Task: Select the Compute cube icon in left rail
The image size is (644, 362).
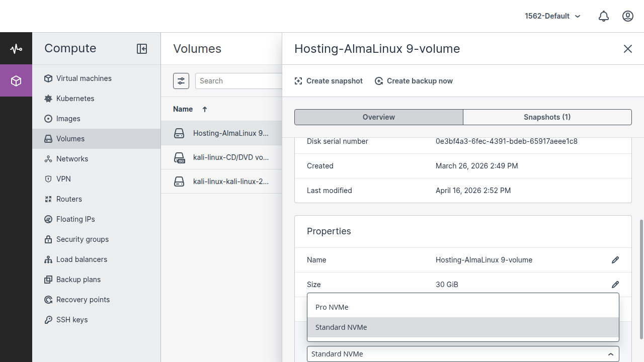Action: tap(16, 80)
